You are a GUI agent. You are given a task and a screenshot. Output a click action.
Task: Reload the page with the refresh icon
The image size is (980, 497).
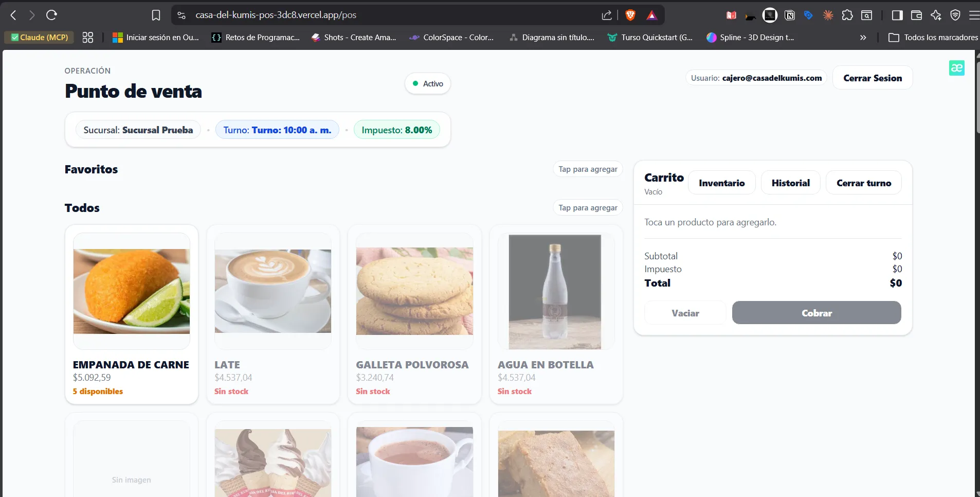tap(51, 15)
